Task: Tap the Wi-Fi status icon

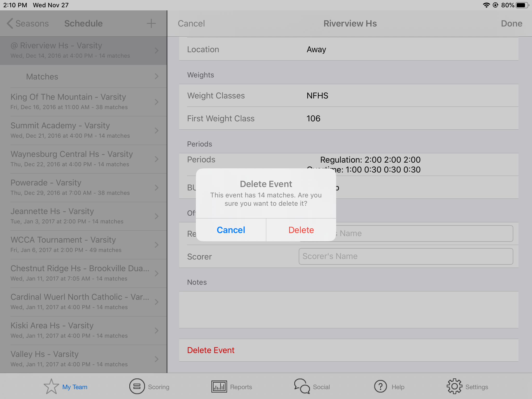Action: click(x=486, y=5)
